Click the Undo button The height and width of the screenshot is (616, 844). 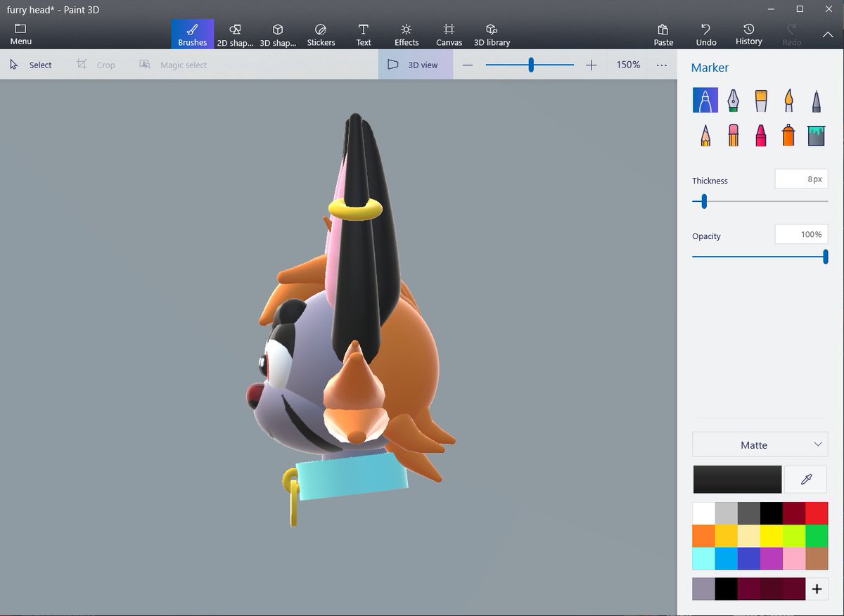[x=706, y=34]
